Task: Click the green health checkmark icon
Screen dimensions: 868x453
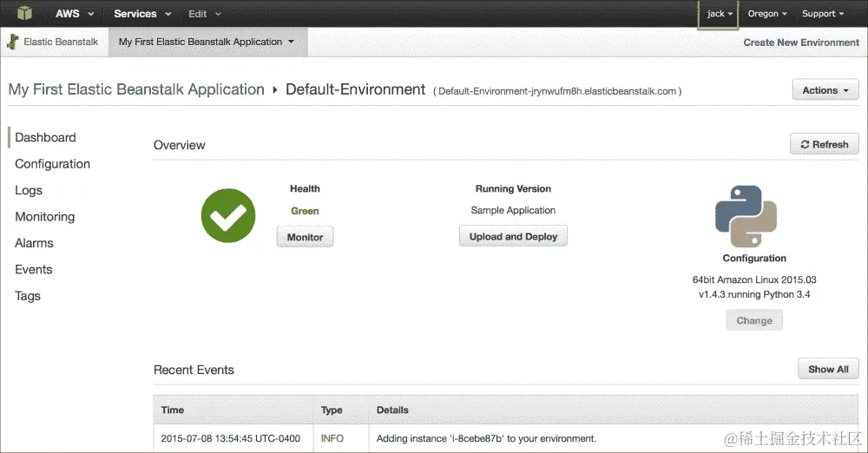Action: [x=228, y=215]
